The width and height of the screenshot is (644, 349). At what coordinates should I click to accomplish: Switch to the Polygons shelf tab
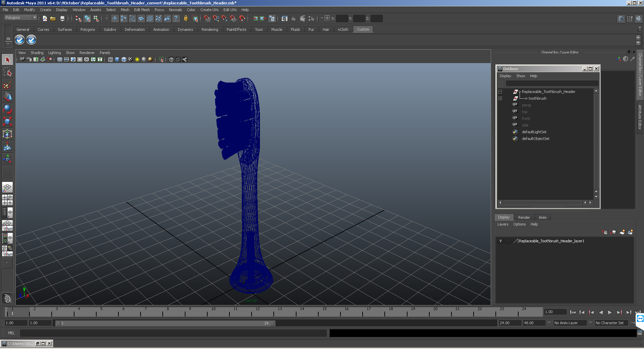click(88, 30)
